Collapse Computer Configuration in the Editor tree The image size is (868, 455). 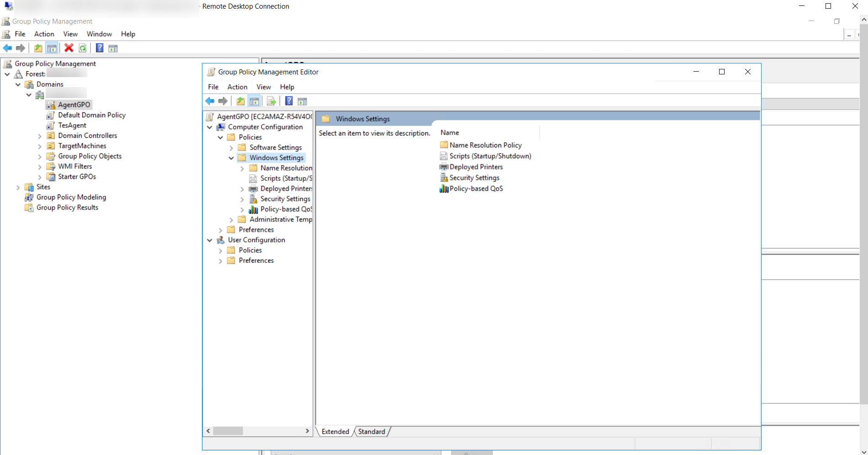[210, 127]
